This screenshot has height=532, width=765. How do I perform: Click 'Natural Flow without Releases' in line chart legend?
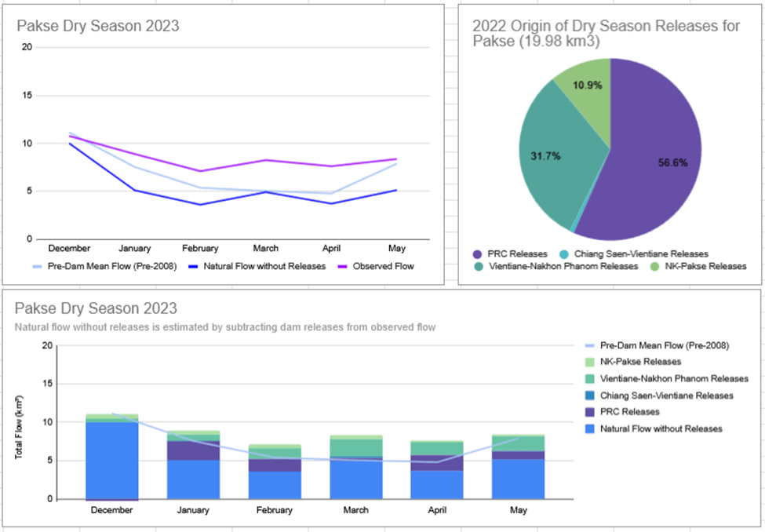264,266
